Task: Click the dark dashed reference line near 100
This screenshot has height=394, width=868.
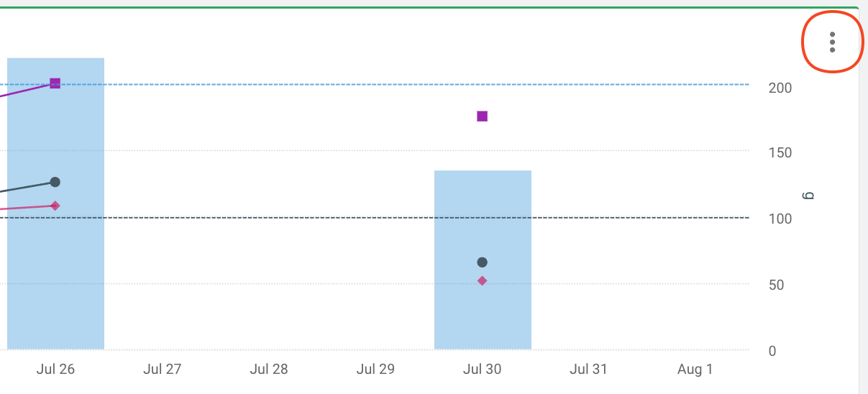Action: tap(288, 217)
